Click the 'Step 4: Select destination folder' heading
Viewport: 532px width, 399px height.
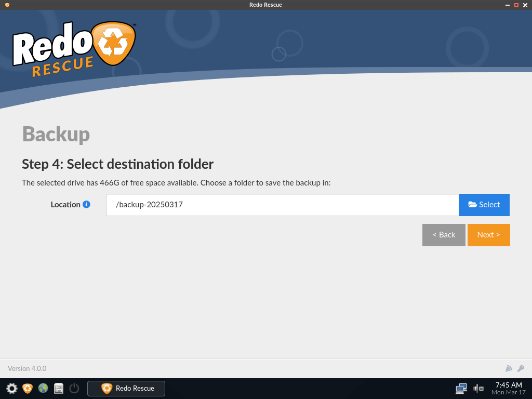(x=118, y=164)
